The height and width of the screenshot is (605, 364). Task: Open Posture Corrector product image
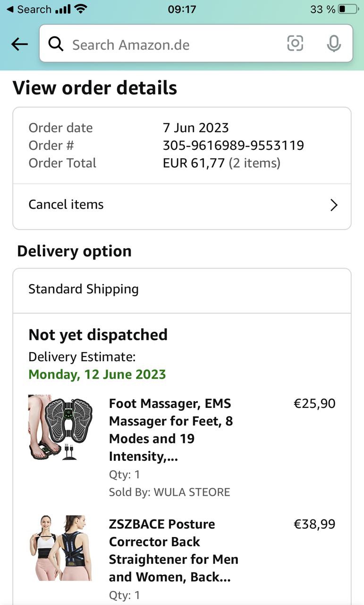60,548
